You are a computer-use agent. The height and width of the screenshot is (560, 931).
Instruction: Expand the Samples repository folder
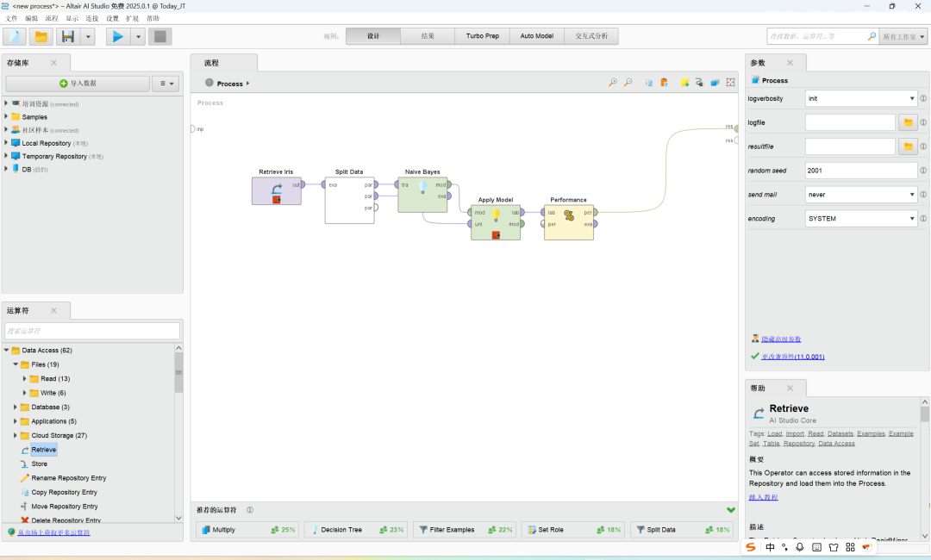pos(6,116)
